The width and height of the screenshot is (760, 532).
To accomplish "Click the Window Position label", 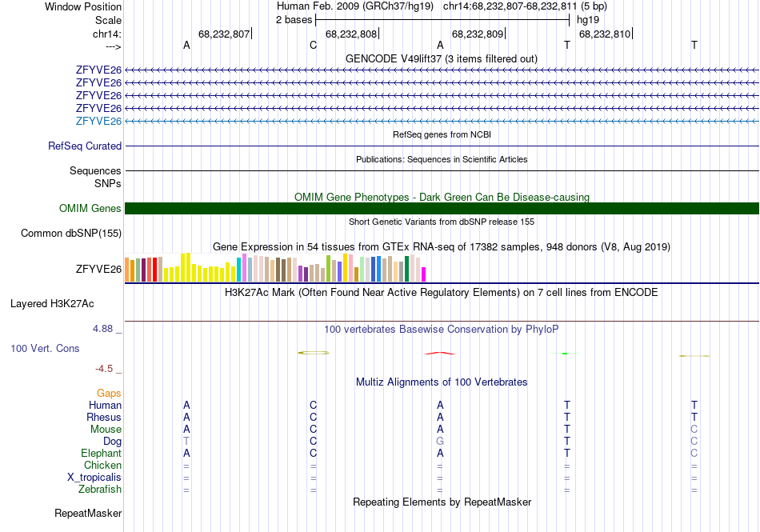I will pos(83,6).
